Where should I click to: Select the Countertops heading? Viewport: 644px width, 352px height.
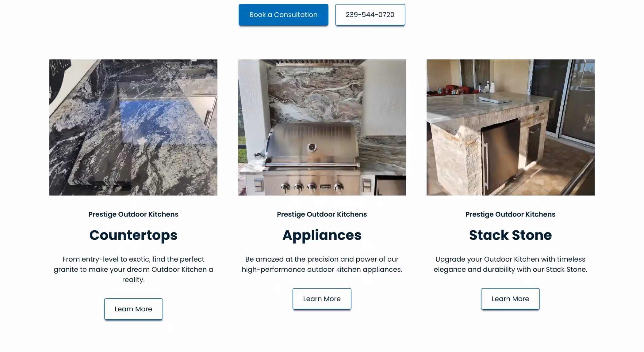[133, 235]
